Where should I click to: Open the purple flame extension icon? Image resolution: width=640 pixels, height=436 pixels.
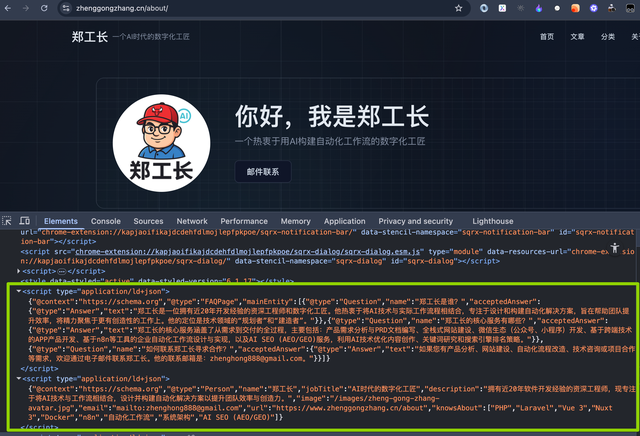pos(539,8)
